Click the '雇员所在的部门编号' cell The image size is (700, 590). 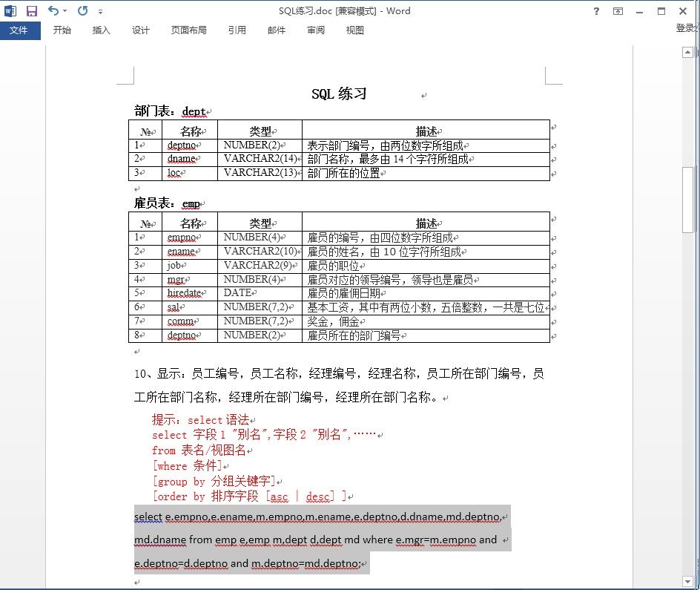(x=426, y=335)
